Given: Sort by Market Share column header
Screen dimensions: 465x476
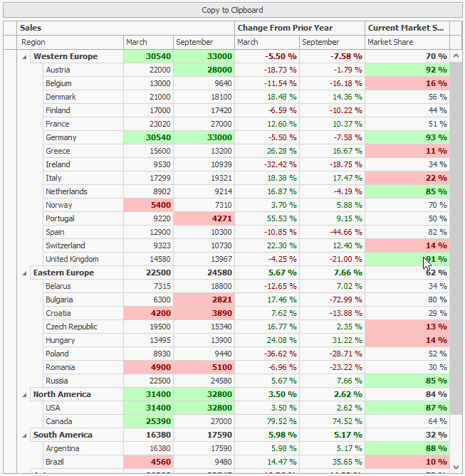Looking at the screenshot, I should pyautogui.click(x=407, y=42).
